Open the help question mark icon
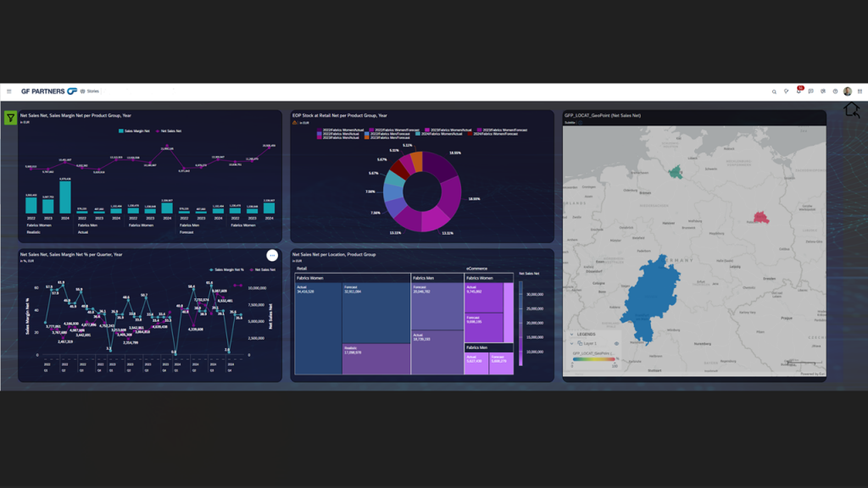 tap(835, 91)
